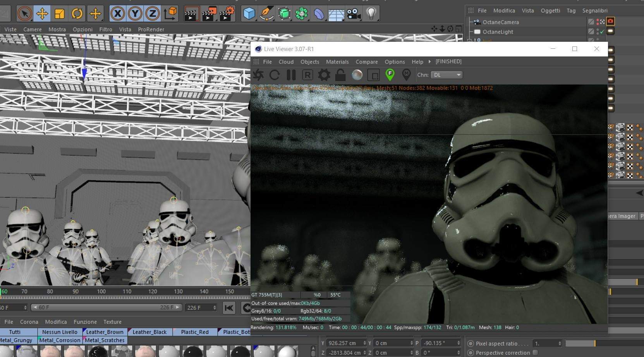Activate the Rotate tool
This screenshot has width=644, height=357.
tap(77, 14)
